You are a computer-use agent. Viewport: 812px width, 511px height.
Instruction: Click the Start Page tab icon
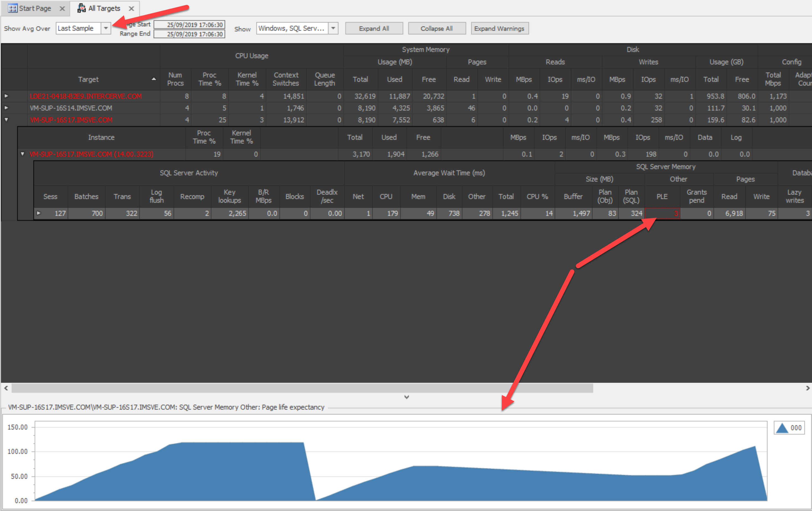pyautogui.click(x=12, y=8)
